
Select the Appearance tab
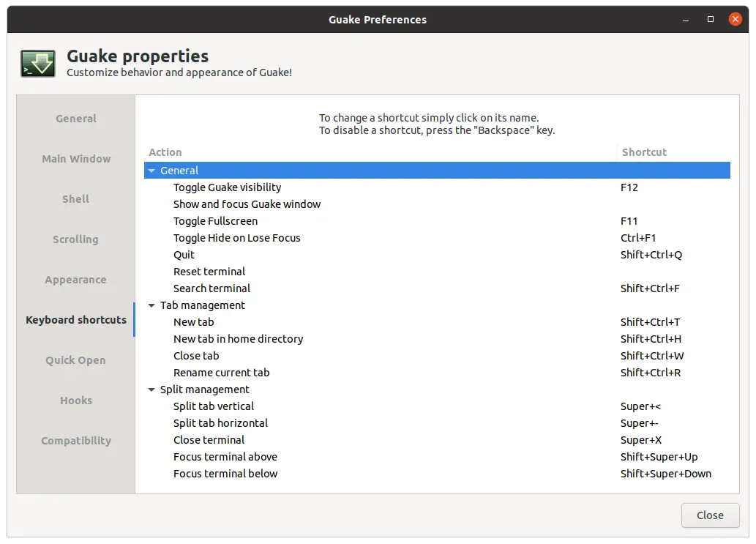click(76, 280)
